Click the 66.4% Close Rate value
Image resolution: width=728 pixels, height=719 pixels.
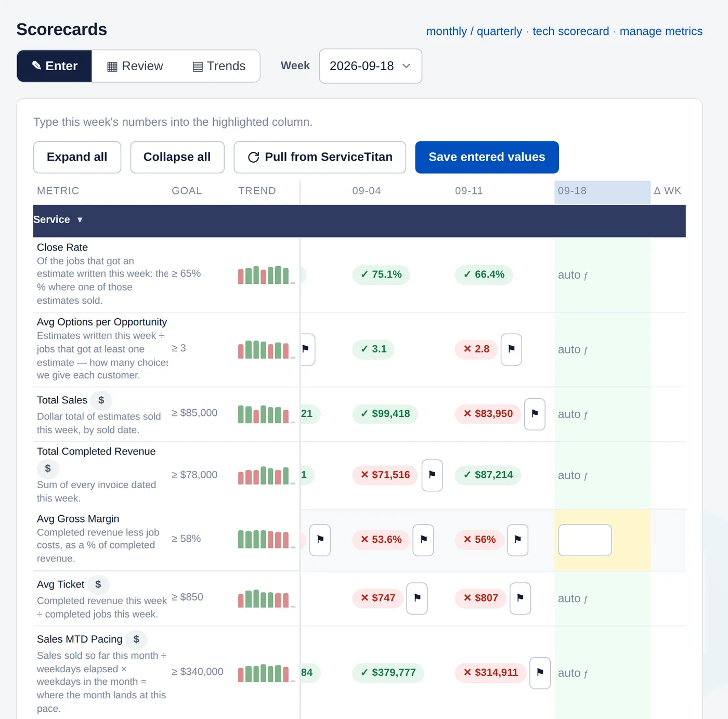pos(484,274)
